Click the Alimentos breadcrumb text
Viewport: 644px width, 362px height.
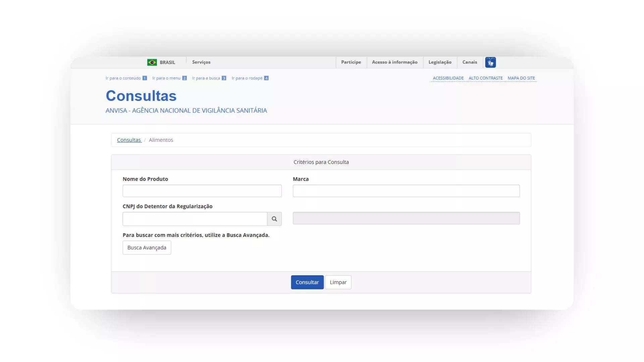161,140
